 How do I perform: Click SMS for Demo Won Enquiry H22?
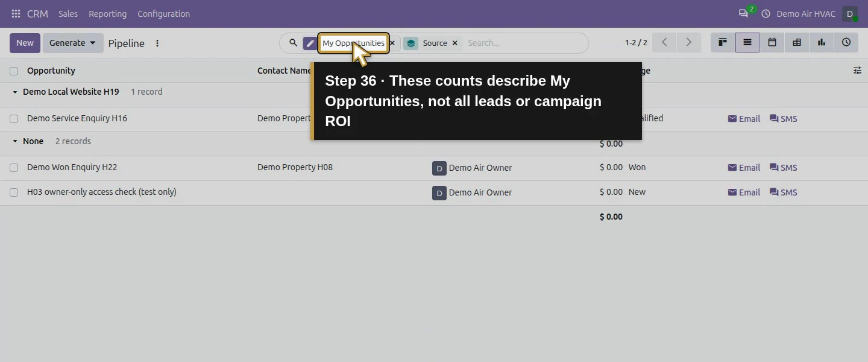point(784,168)
